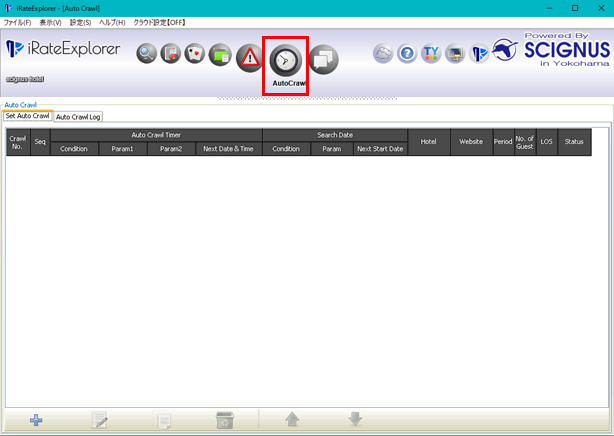Click the Hotel column header
Screen dimensions: 614x436
(x=428, y=142)
